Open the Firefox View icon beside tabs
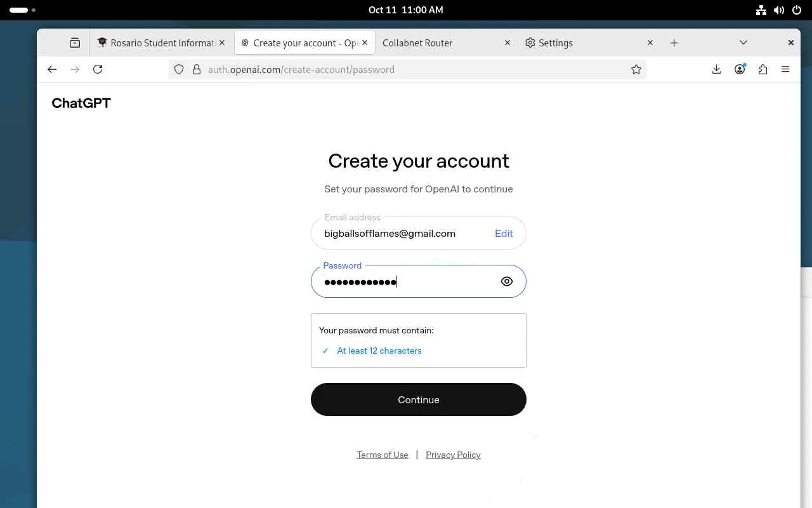Image resolution: width=812 pixels, height=508 pixels. click(75, 43)
